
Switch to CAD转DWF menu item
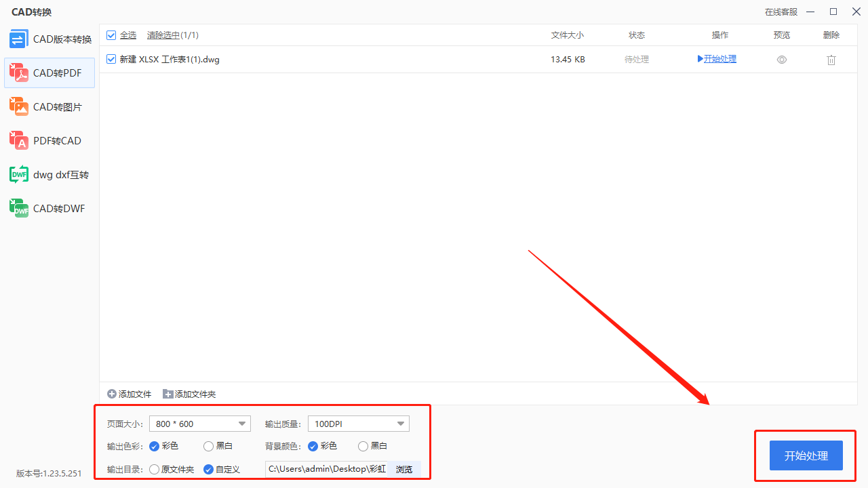point(50,209)
